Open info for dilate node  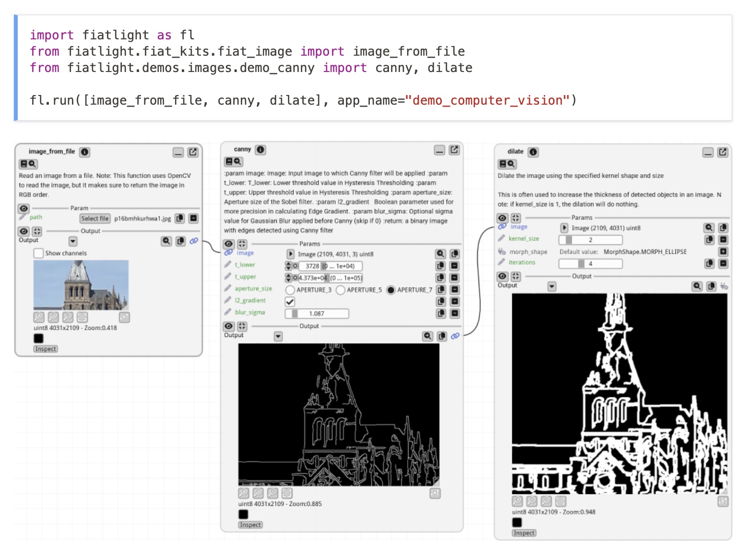tap(533, 152)
